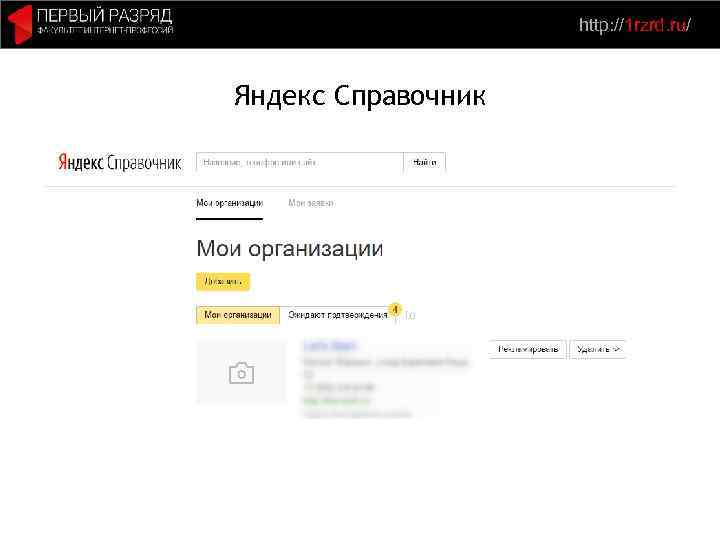Click the help icon beside Ожидают подтверждения
Screen dimensions: 720x540
pos(411,315)
